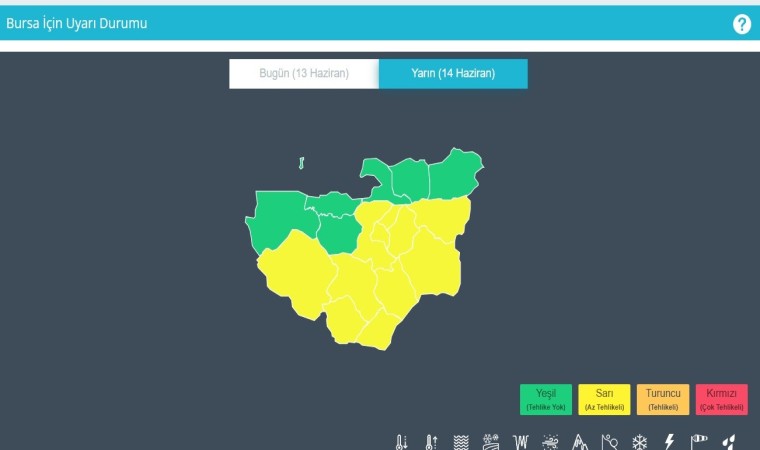Select the hot temperature thermometer icon
The image size is (760, 450).
[431, 441]
